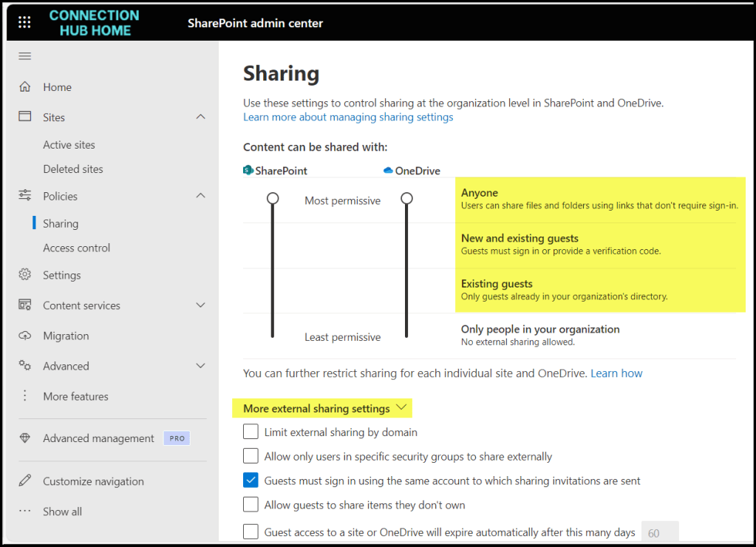Screen dimensions: 756x547
Task: Go to Access control page
Action: 76,248
